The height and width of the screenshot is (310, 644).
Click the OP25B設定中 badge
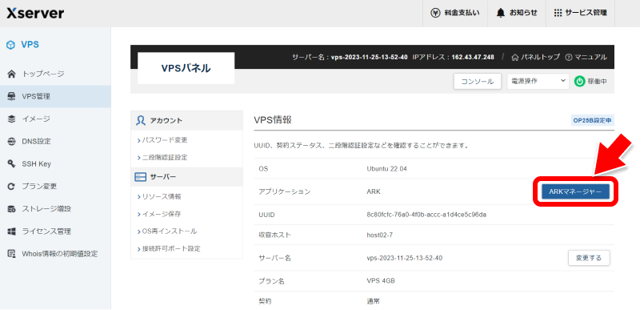pos(592,121)
